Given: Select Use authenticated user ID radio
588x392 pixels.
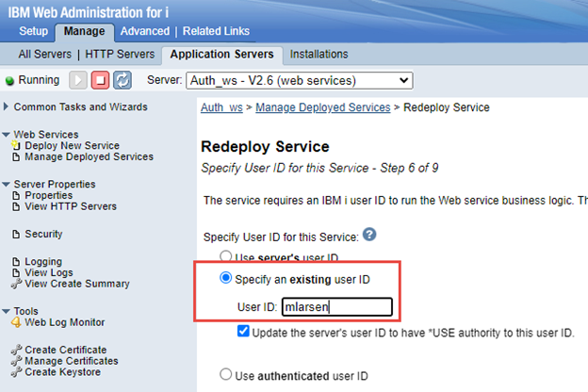Looking at the screenshot, I should (x=225, y=374).
